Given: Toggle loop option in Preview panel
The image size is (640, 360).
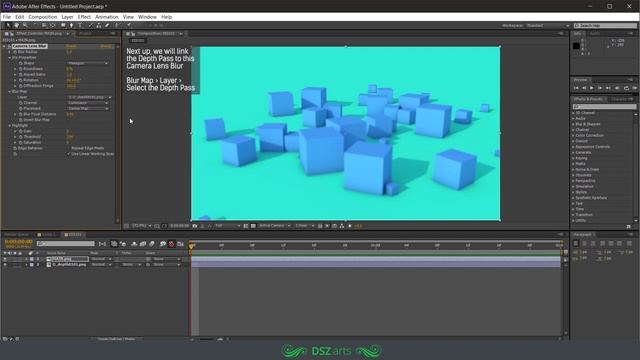Looking at the screenshot, I should click(627, 88).
